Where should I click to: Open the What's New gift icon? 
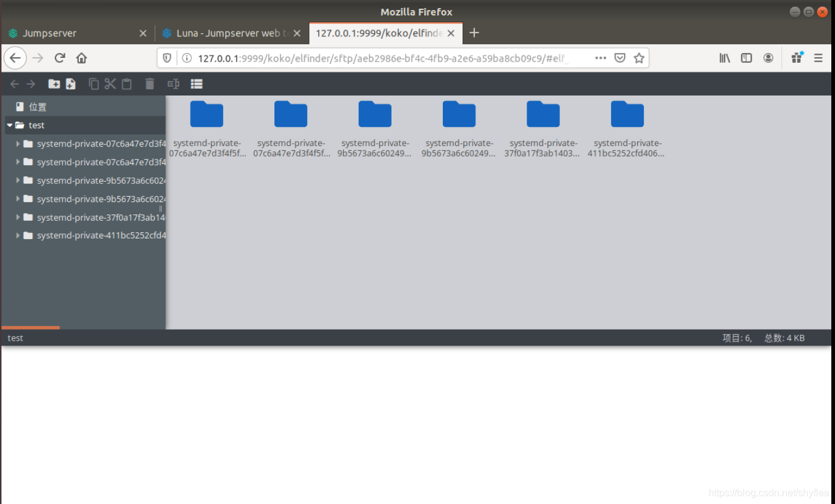coord(797,58)
